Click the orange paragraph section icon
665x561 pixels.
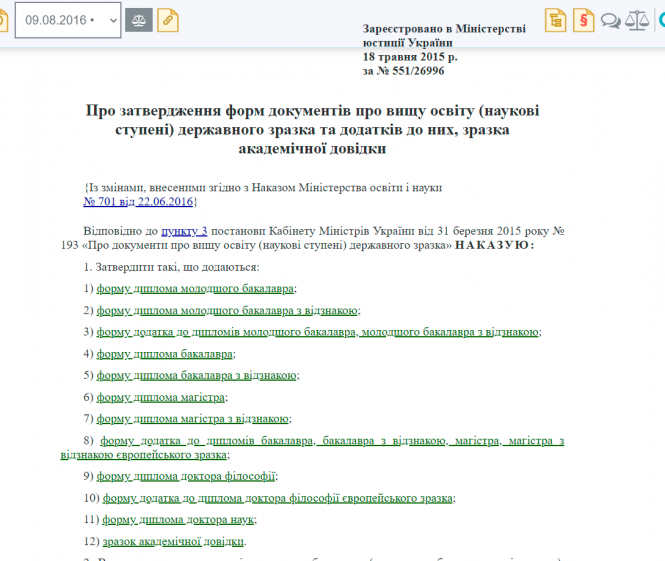(x=583, y=19)
